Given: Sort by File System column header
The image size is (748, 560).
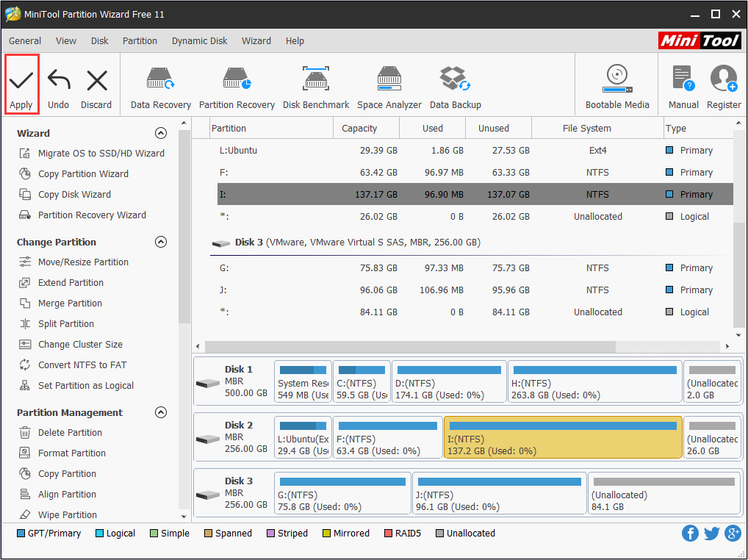Looking at the screenshot, I should [597, 129].
